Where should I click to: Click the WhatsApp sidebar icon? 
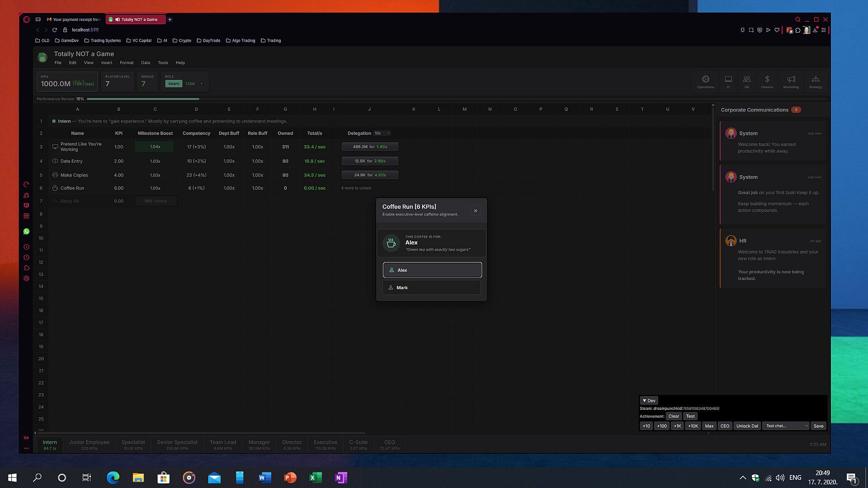pyautogui.click(x=26, y=231)
